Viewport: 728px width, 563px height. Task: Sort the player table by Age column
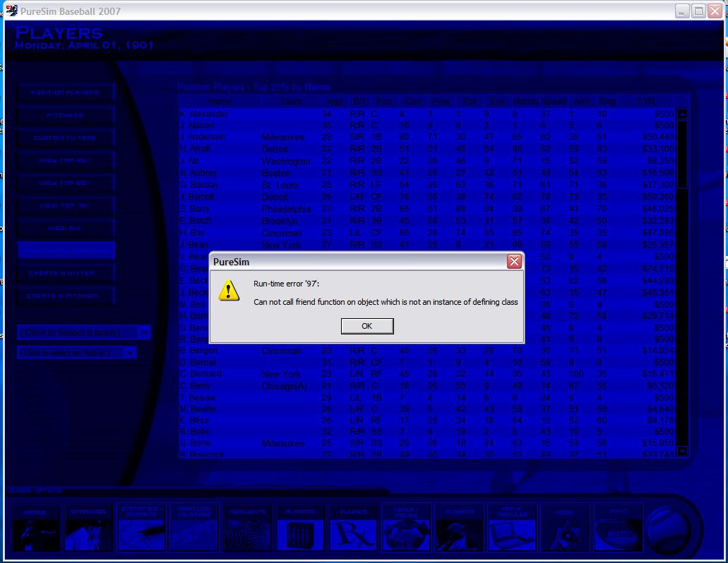335,102
